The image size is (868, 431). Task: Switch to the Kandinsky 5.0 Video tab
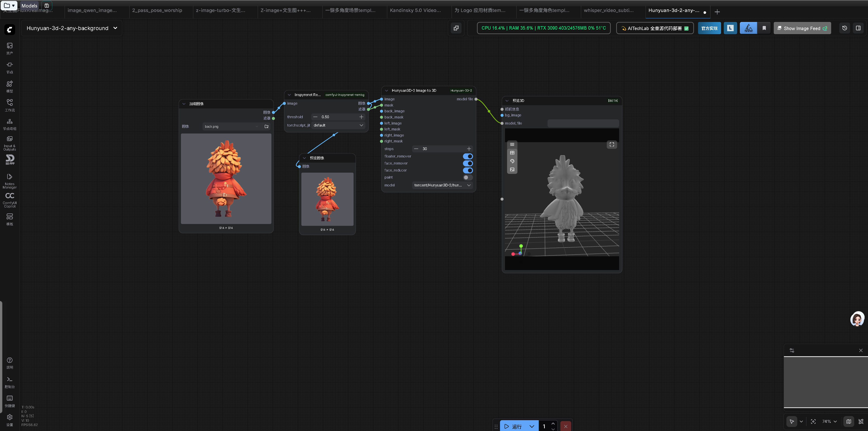(x=415, y=10)
